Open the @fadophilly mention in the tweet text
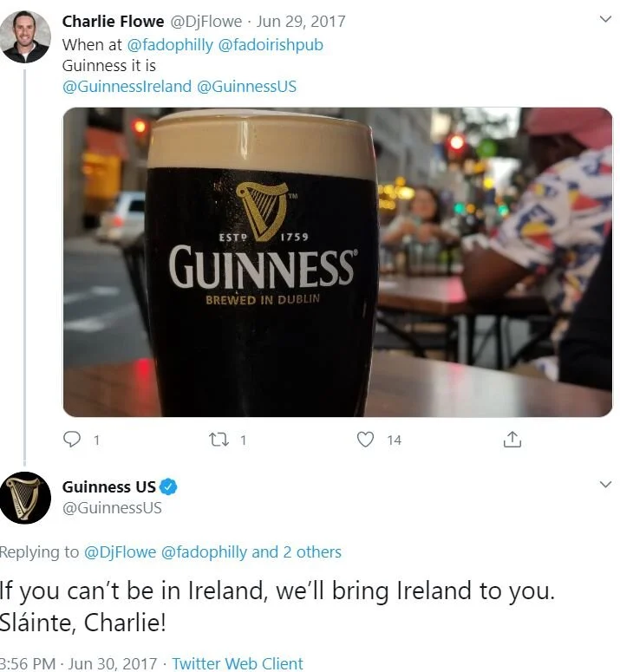 tap(170, 44)
